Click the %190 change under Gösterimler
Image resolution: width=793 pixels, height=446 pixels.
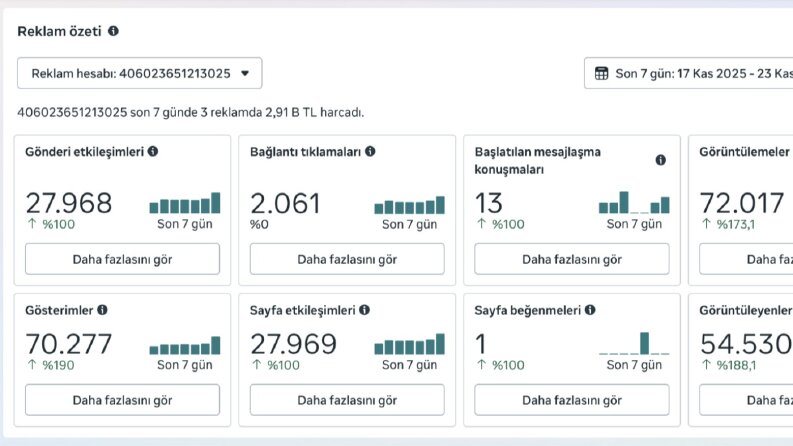(x=51, y=365)
